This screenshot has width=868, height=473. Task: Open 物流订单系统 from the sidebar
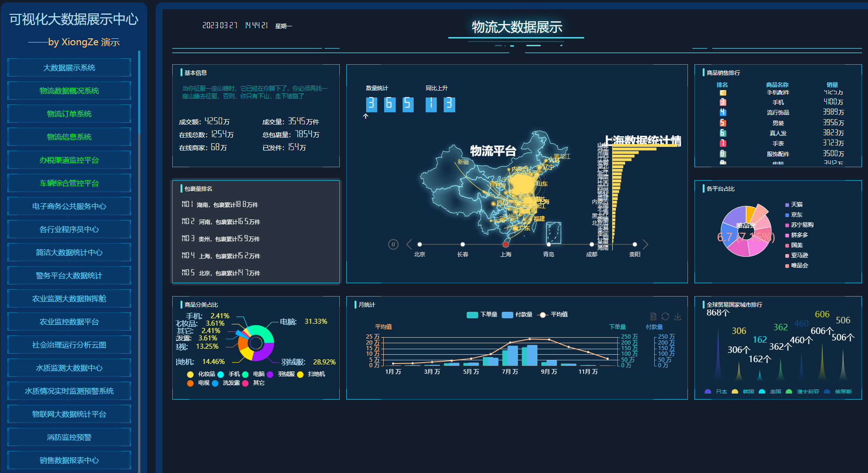[69, 114]
